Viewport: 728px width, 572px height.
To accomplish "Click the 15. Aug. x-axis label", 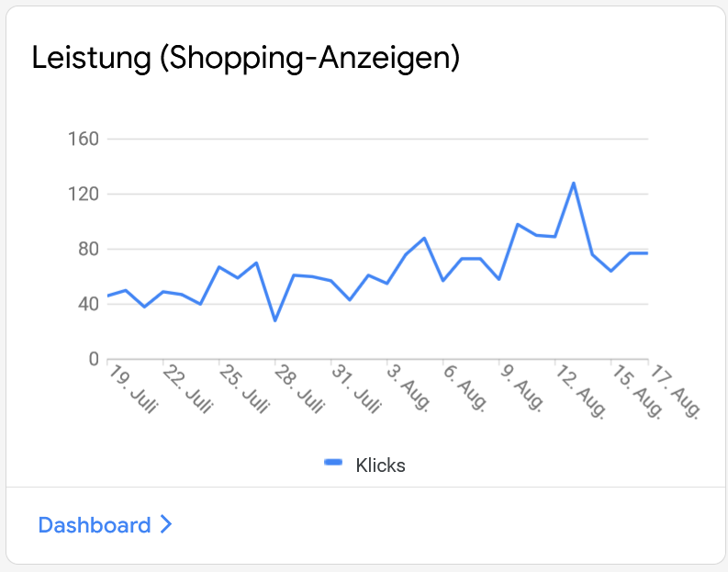I will (x=636, y=391).
